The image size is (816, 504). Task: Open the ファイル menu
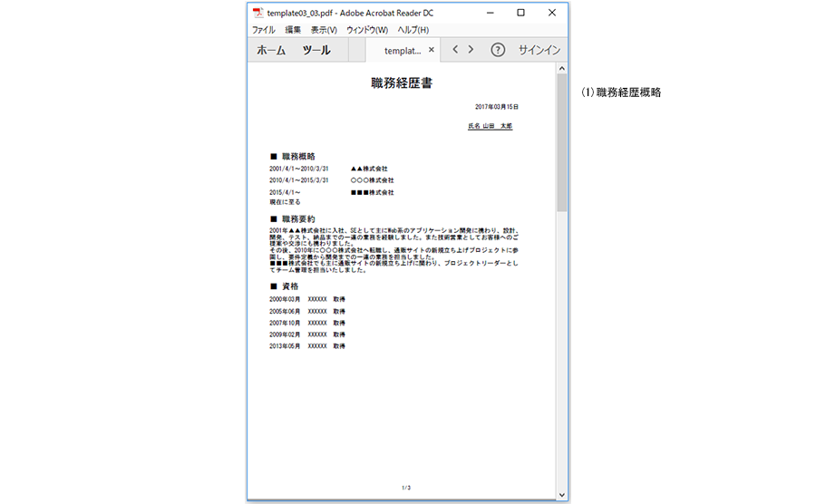(x=264, y=30)
